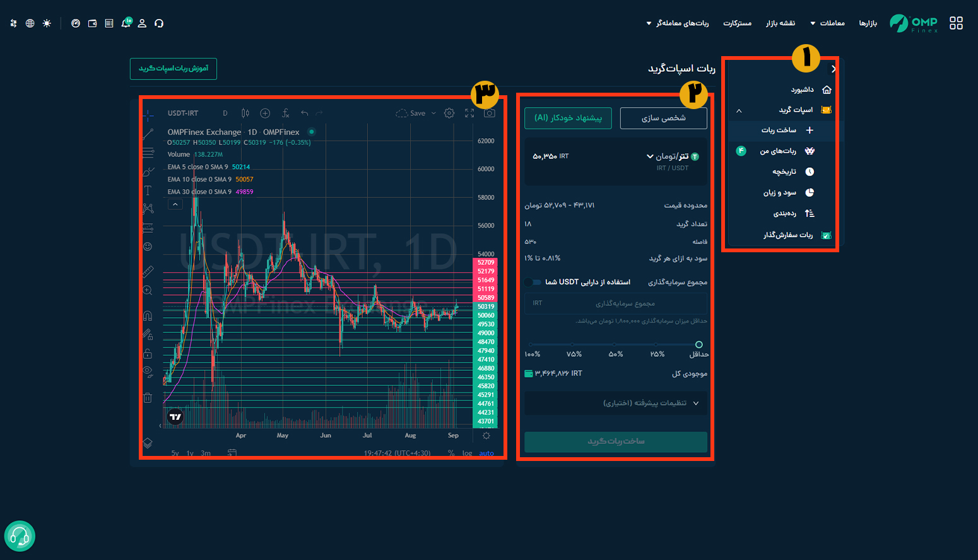Image resolution: width=978 pixels, height=560 pixels.
Task: Open the Indicators fx icon
Action: click(285, 114)
